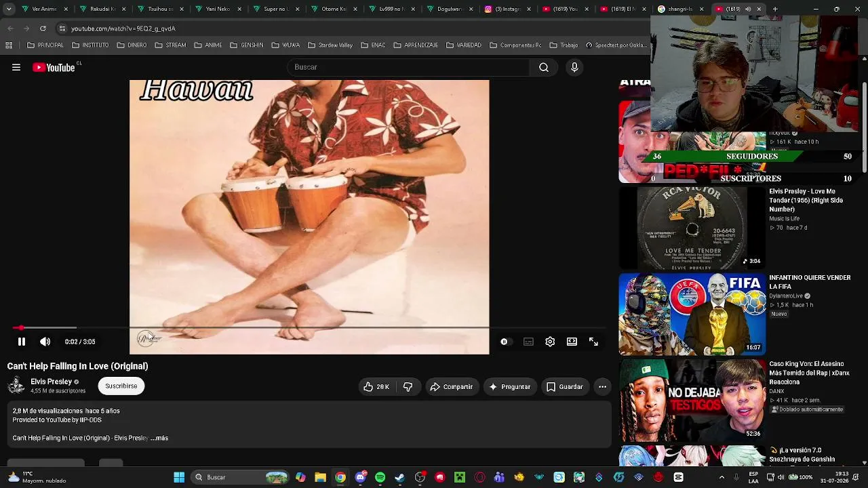Go to the YouTube home logo
868x488 pixels.
[54, 67]
